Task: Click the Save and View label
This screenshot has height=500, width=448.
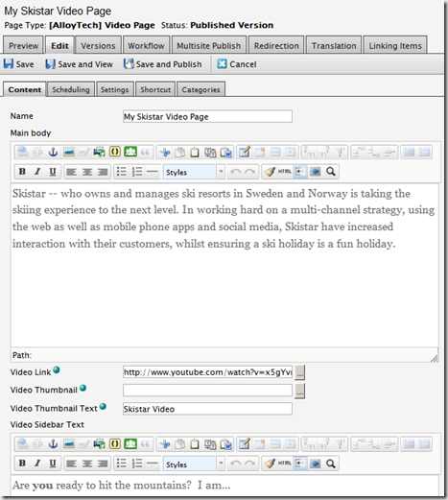Action: pyautogui.click(x=85, y=64)
